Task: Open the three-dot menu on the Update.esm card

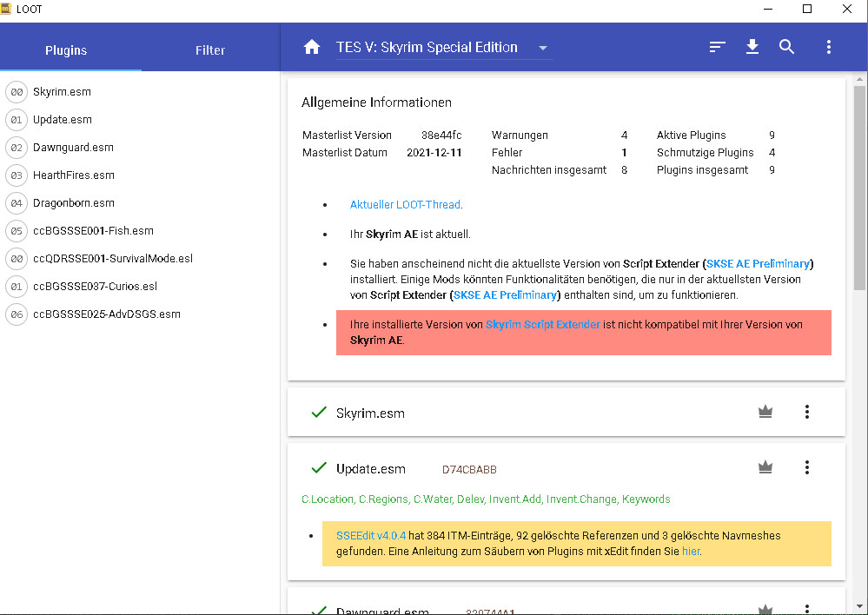Action: 806,468
